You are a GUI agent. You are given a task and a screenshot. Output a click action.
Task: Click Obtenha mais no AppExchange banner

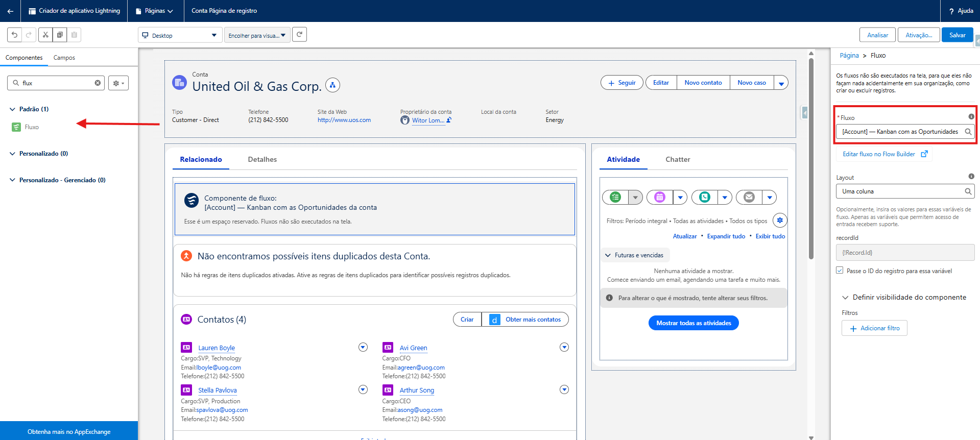pos(69,431)
